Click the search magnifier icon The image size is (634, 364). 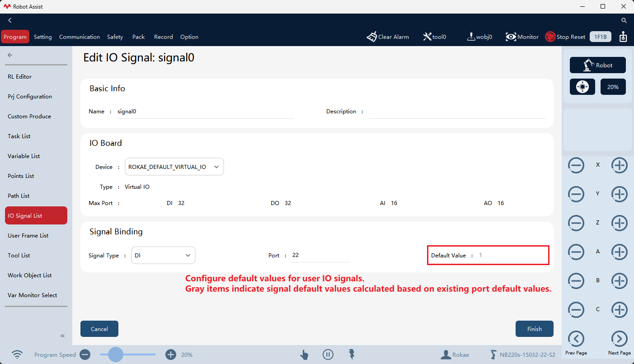click(x=624, y=20)
